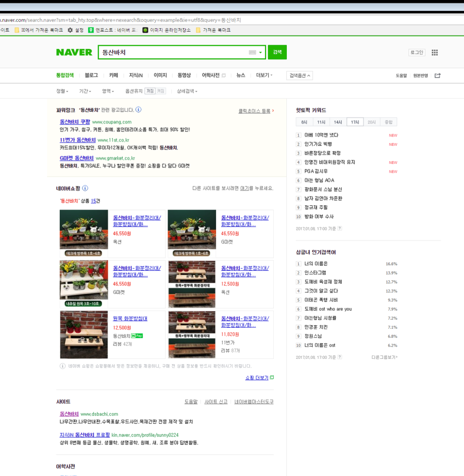Image resolution: width=464 pixels, height=476 pixels.
Task: Open the 11번가 동산바치 ad link
Action: [78, 140]
